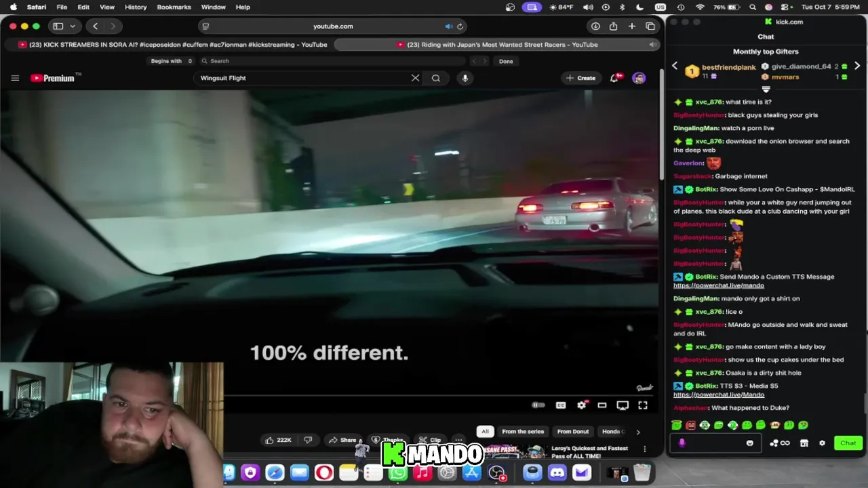Mute audio on the Riding with Japan's tab
Image resolution: width=868 pixels, height=488 pixels.
point(652,45)
